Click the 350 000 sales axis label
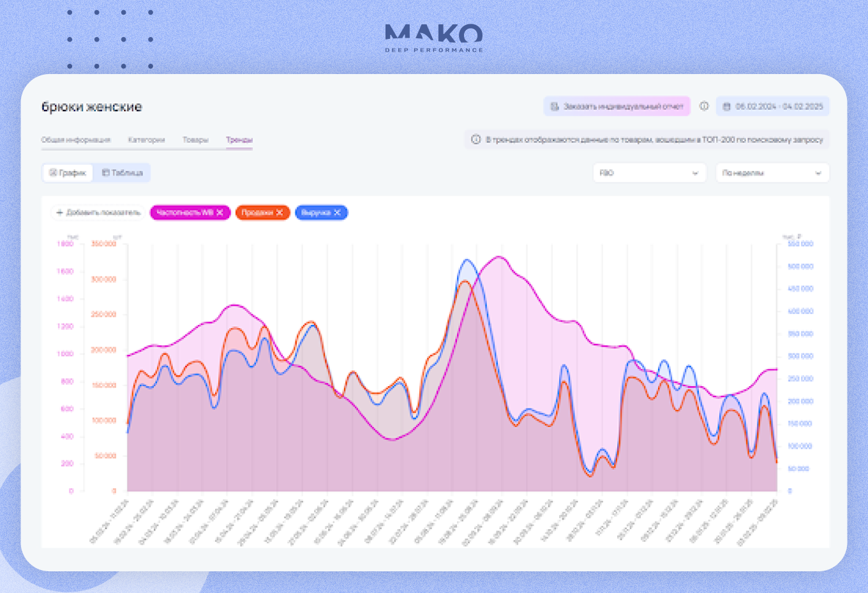868x593 pixels. point(104,244)
